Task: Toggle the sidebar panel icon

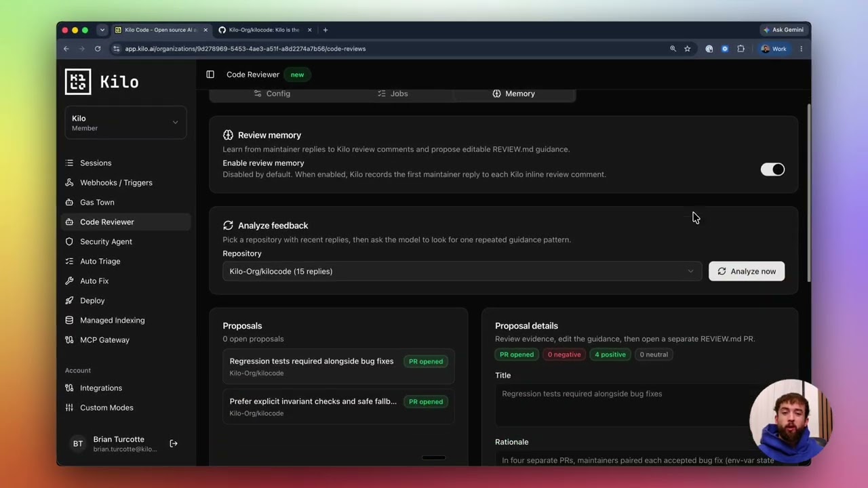Action: pos(210,75)
